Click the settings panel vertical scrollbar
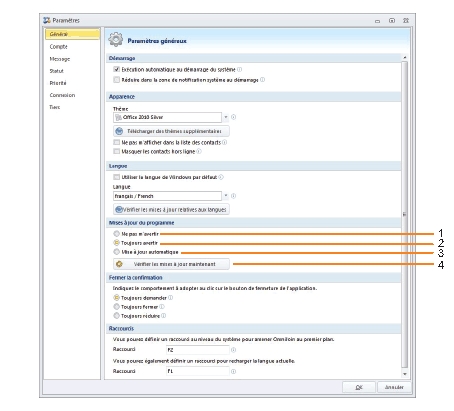 point(405,213)
